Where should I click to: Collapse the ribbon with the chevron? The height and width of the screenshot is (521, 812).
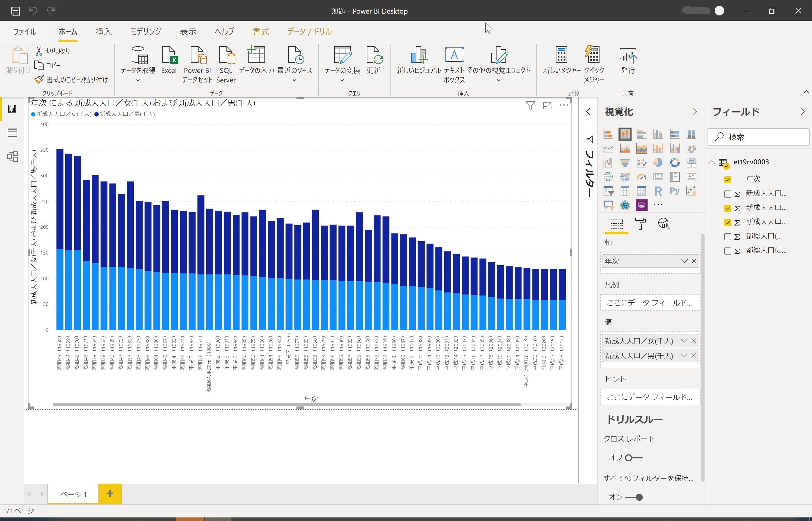806,92
